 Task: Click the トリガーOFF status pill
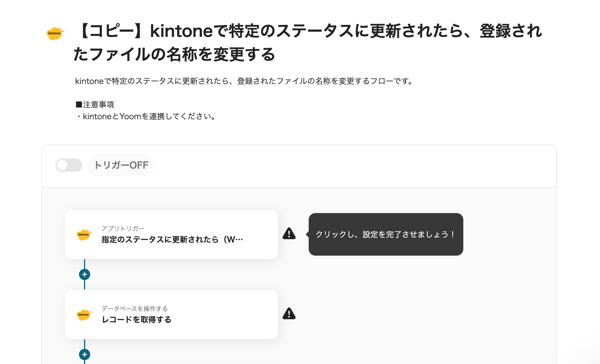(x=121, y=165)
